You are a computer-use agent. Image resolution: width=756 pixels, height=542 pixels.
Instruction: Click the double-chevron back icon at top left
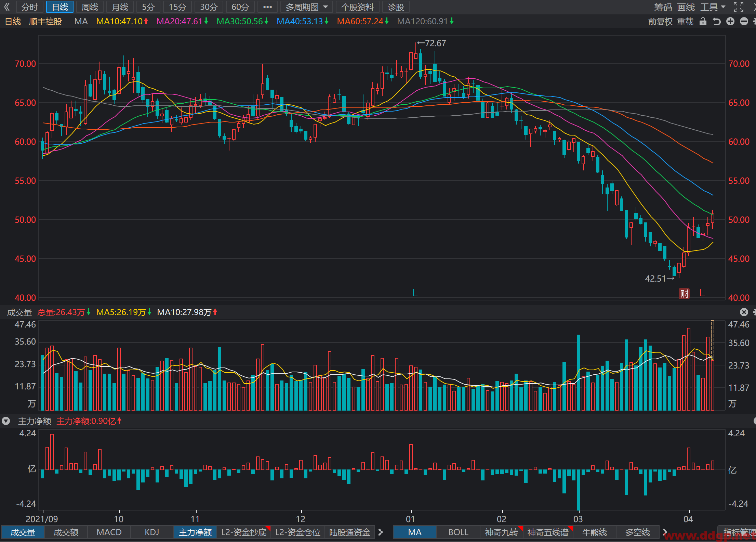point(7,7)
